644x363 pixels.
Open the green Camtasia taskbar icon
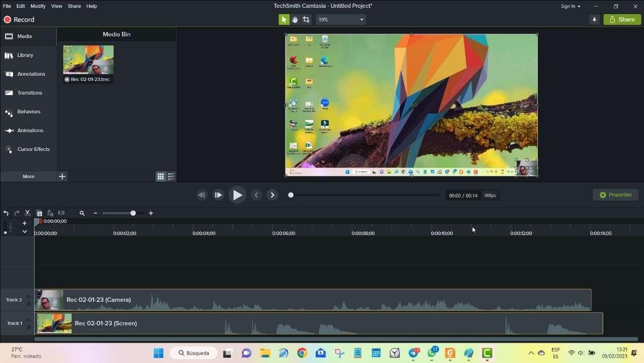click(487, 353)
